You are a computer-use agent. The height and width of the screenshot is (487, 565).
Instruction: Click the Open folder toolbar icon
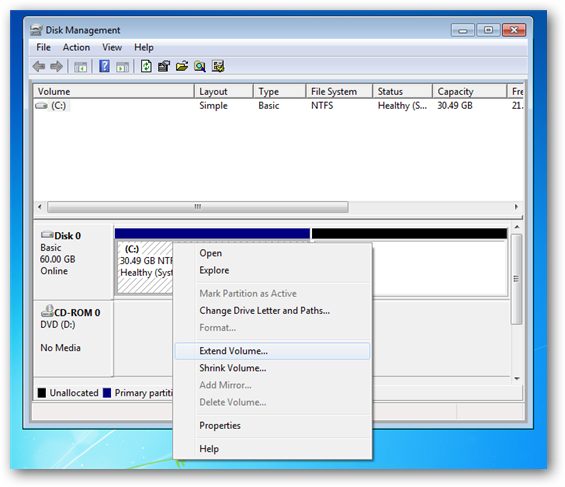click(182, 66)
